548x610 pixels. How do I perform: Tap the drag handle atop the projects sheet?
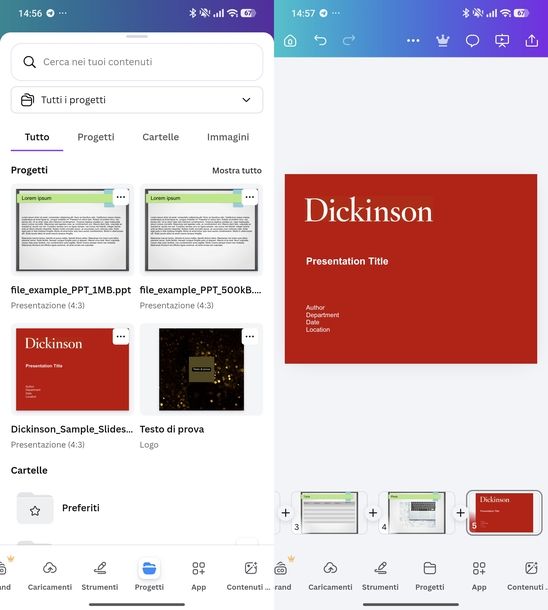coord(137,37)
